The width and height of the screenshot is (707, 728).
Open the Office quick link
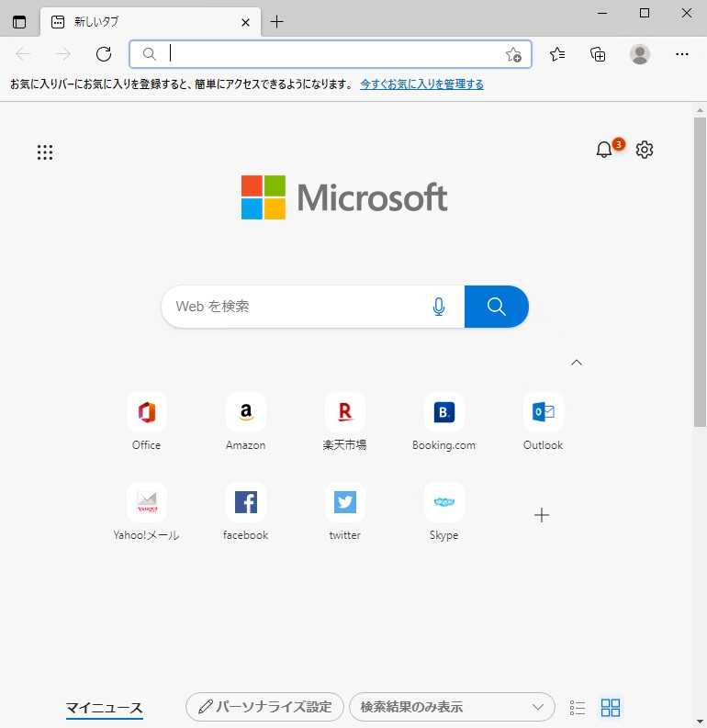147,421
